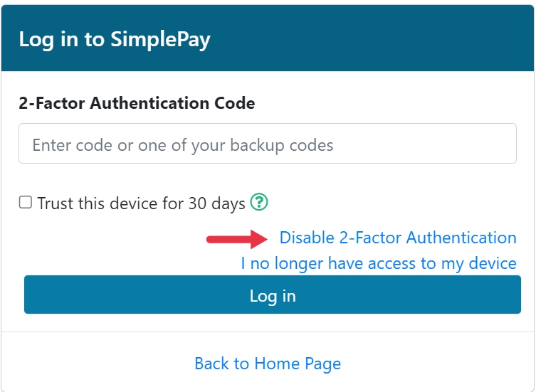536x392 pixels.
Task: Open Disable 2-Factor Authentication link
Action: point(397,238)
